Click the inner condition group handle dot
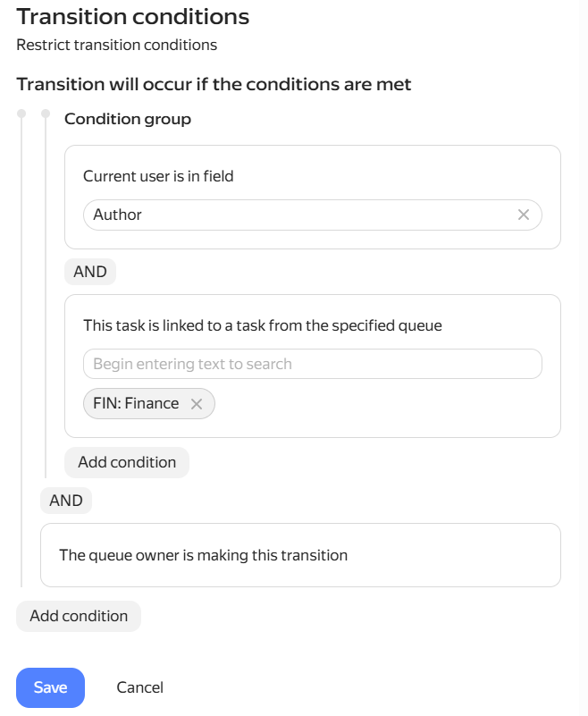Screen dimensions: 588x716 46,114
